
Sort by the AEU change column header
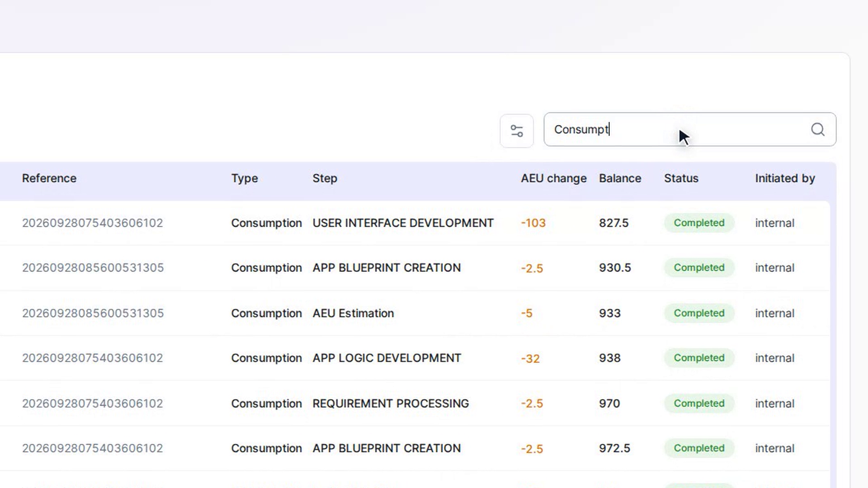pyautogui.click(x=553, y=178)
